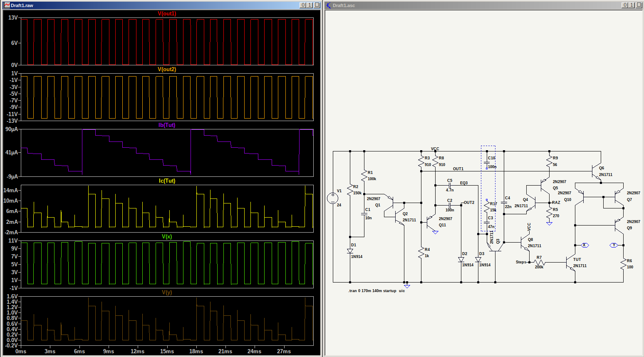Click the 15ms tick on time axis
Image resolution: width=644 pixels, height=357 pixels.
(x=167, y=352)
